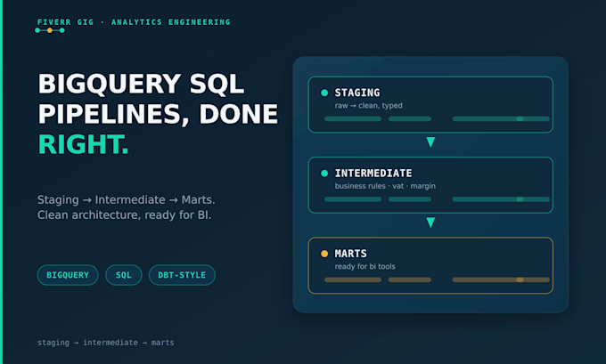Click the long orange bar in the MARTS card
This screenshot has width=606, height=364.
coord(501,279)
